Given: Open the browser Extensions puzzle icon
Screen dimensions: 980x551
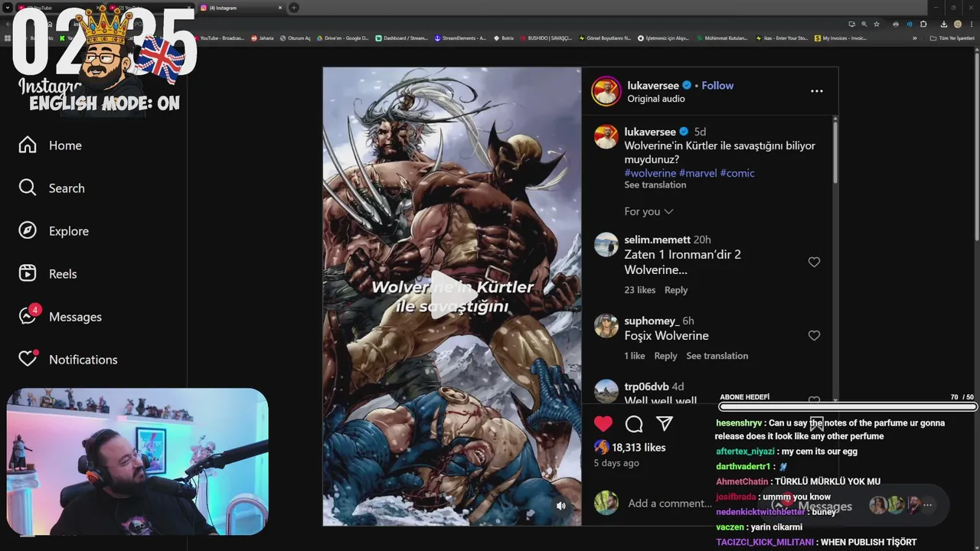Looking at the screenshot, I should pyautogui.click(x=923, y=24).
